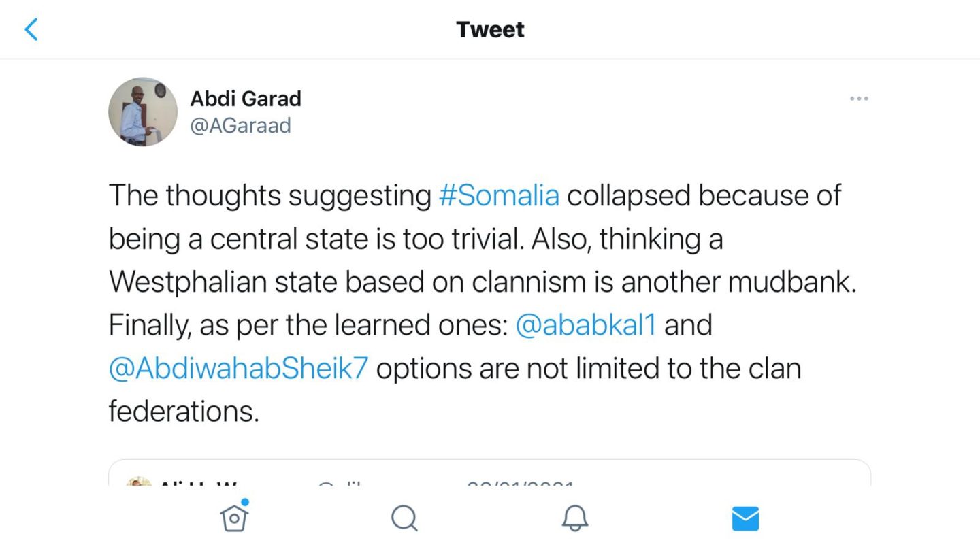The width and height of the screenshot is (980, 551).
Task: Visit the @AbdiwahabSheik7 mention
Action: click(x=238, y=369)
